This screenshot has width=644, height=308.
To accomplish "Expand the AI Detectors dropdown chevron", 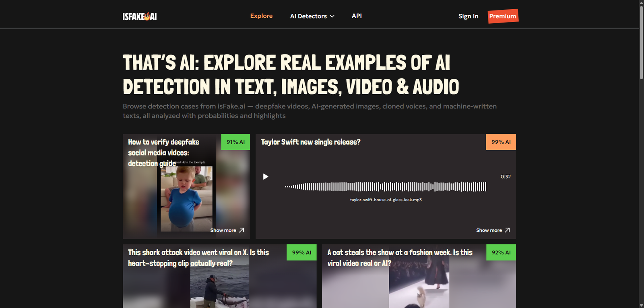I will pyautogui.click(x=332, y=17).
